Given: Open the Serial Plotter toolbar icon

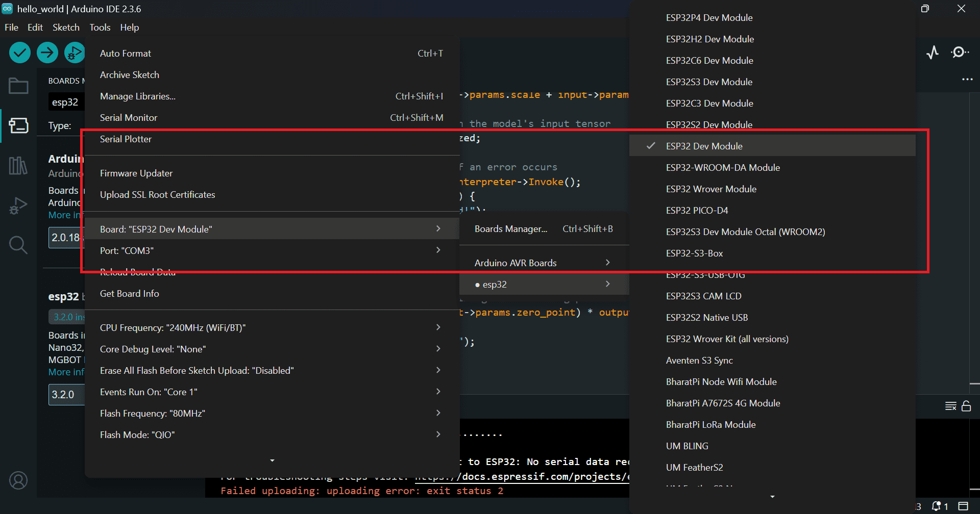Looking at the screenshot, I should (x=933, y=53).
